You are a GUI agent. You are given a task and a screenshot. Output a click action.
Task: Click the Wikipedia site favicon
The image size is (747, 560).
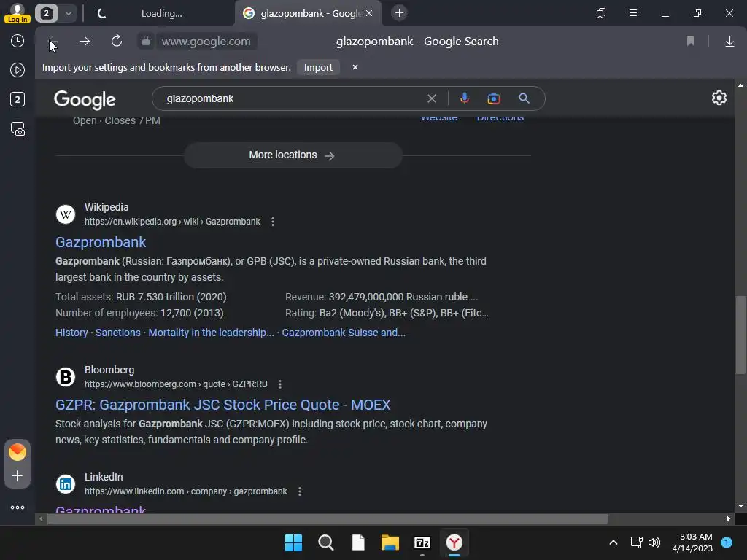click(66, 214)
